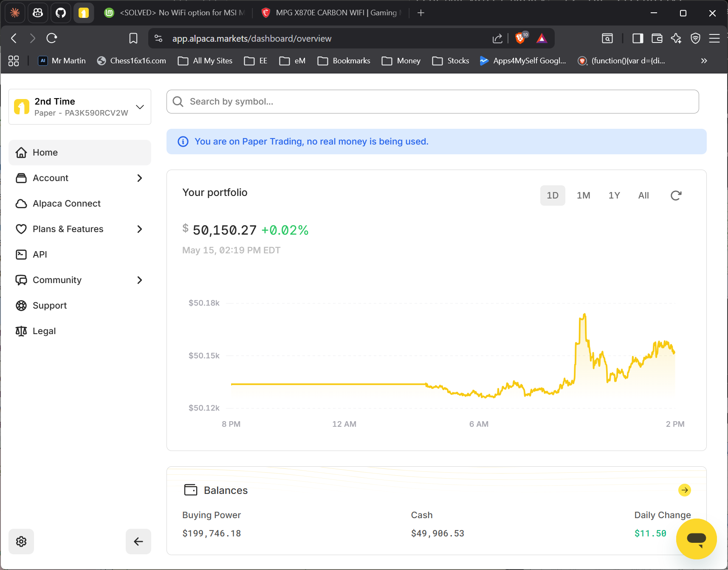
Task: Open the function bookmarklet
Action: [x=621, y=61]
